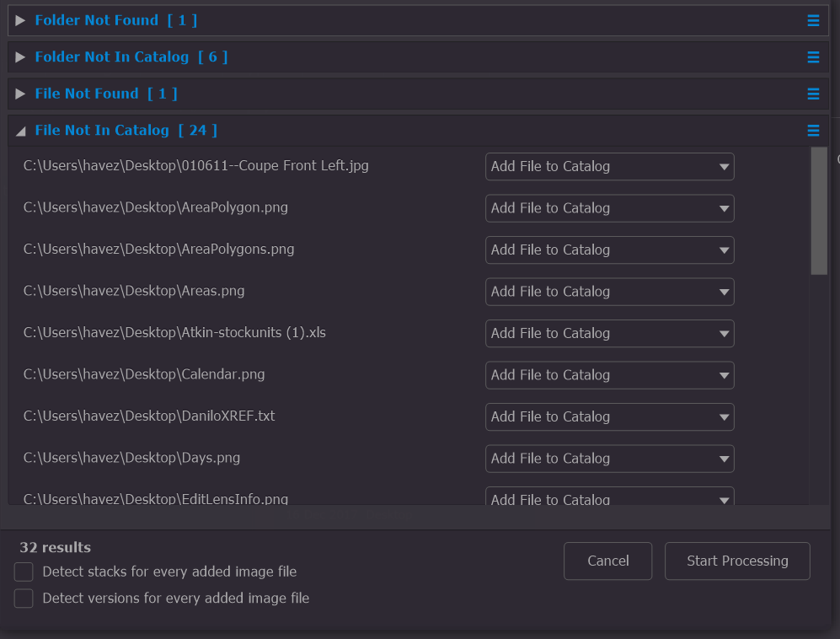The height and width of the screenshot is (639, 840).
Task: Click the Cancel button
Action: (608, 561)
